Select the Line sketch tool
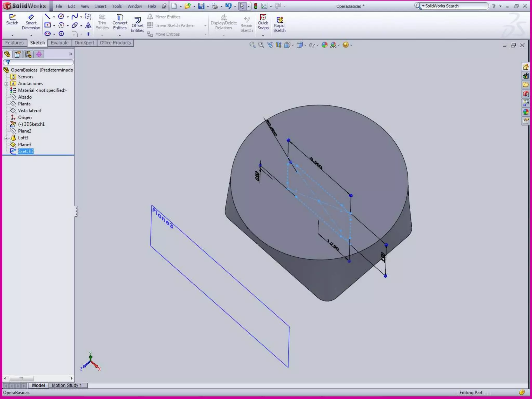Image resolution: width=532 pixels, height=399 pixels. tap(47, 17)
